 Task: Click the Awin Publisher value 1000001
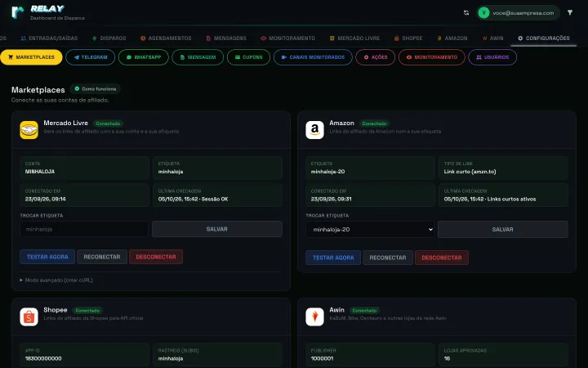[322, 359]
